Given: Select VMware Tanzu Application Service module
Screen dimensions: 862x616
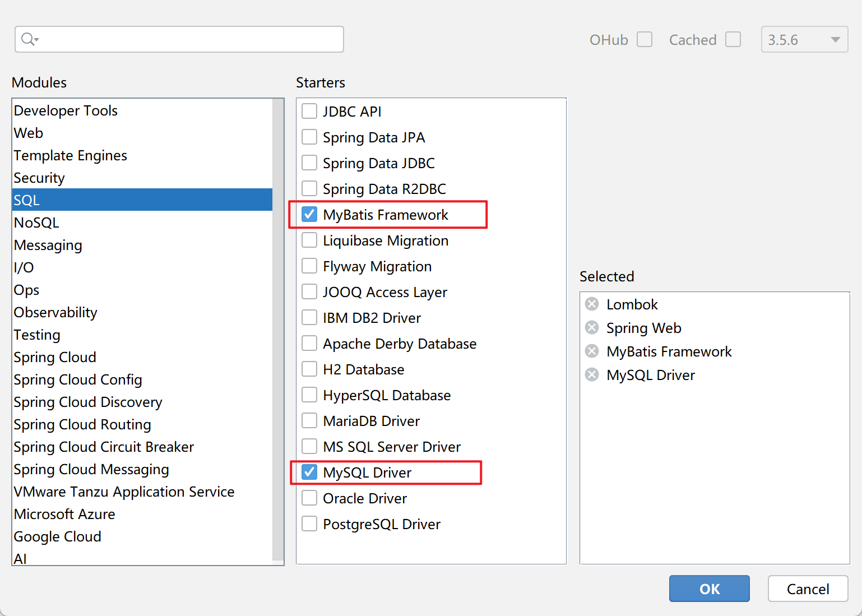Looking at the screenshot, I should 142,492.
